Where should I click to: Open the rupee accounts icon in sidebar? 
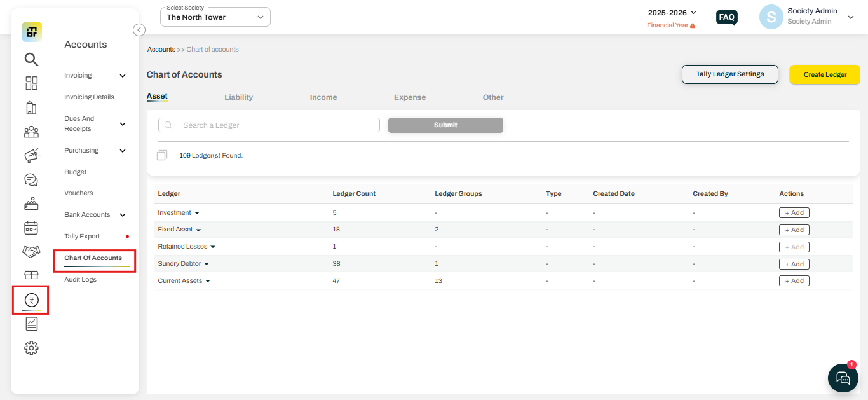31,300
